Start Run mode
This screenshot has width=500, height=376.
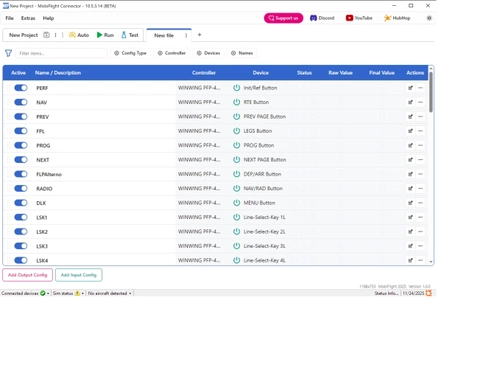pos(105,35)
